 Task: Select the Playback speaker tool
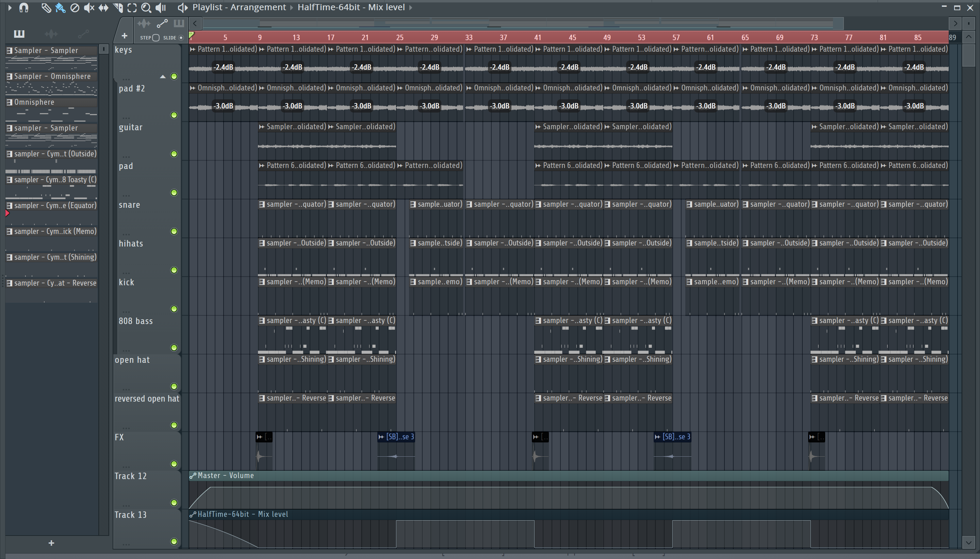click(161, 8)
